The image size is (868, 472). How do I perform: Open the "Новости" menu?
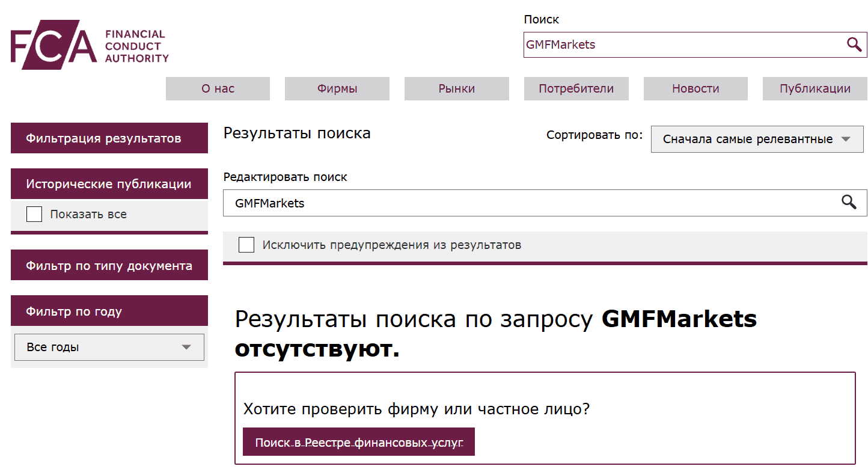click(695, 88)
